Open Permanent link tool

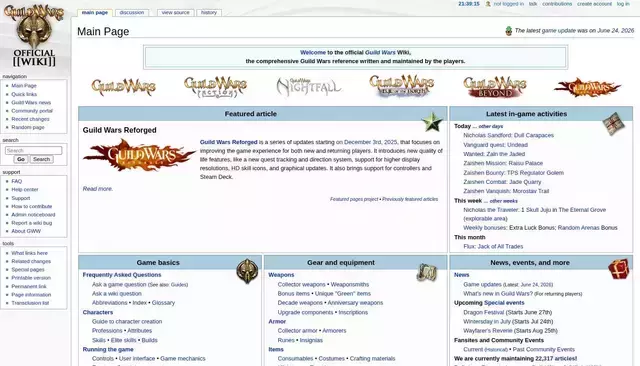pos(29,286)
